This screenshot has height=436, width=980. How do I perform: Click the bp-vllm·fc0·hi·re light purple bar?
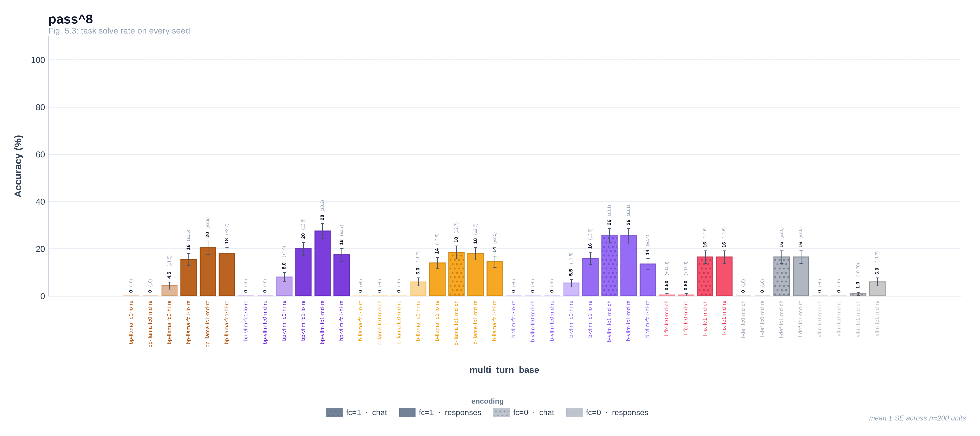tap(284, 287)
